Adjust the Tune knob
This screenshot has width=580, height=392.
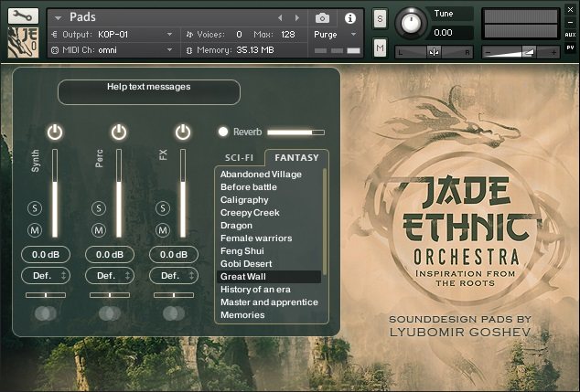(411, 23)
